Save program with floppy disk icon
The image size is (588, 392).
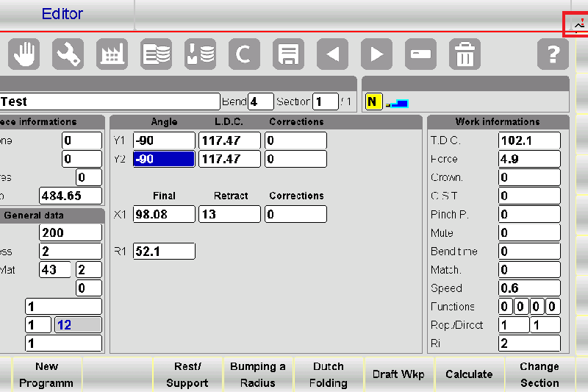[x=288, y=54]
